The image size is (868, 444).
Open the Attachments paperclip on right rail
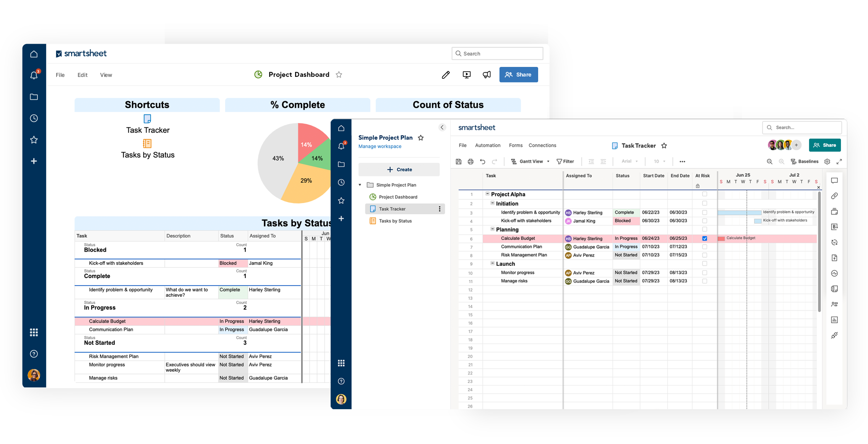pos(834,196)
